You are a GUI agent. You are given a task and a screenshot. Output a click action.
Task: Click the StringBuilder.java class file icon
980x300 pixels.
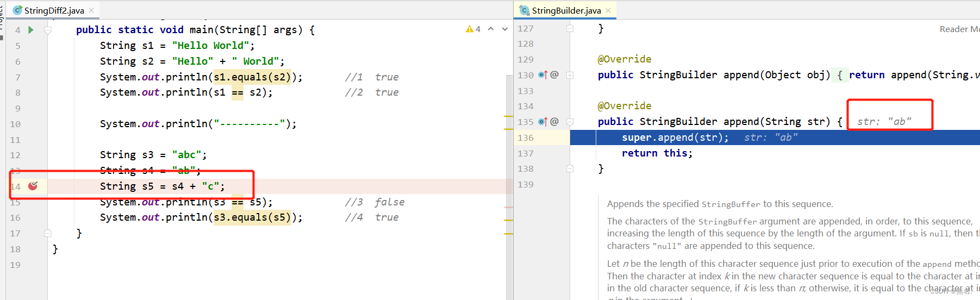tap(525, 10)
